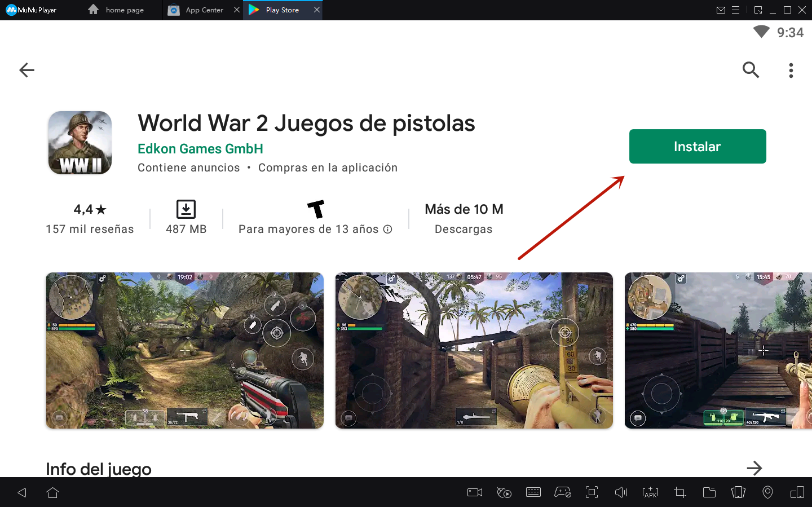The image size is (812, 507).
Task: Open the virtual location pin icon
Action: (767, 493)
